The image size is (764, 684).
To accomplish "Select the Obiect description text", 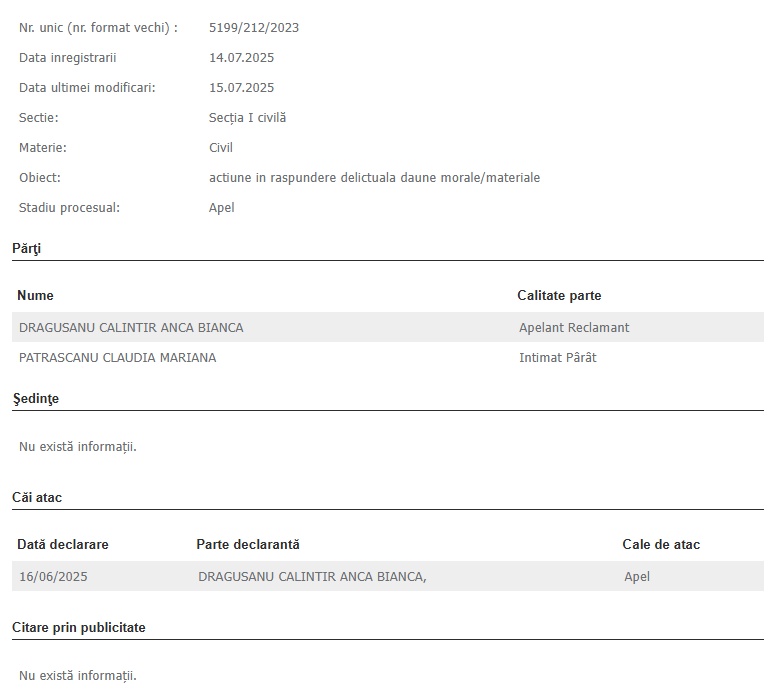I will click(375, 178).
